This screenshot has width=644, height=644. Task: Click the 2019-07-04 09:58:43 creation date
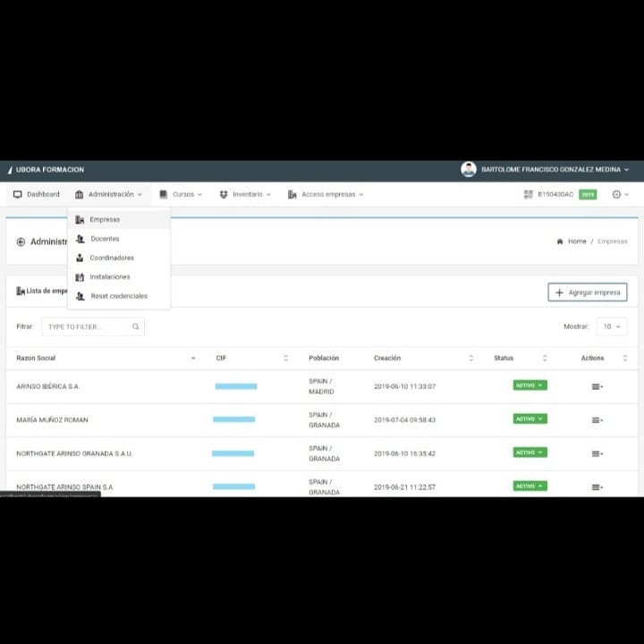(404, 420)
